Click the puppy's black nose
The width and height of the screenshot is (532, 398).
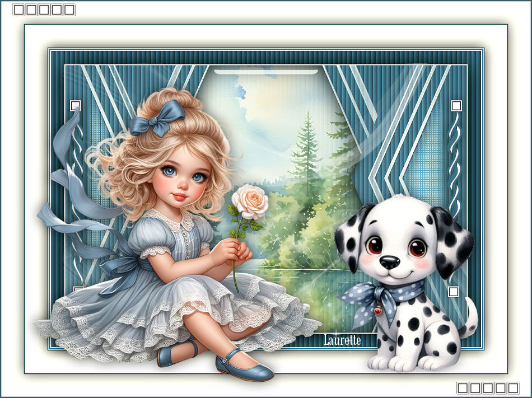tap(390, 262)
